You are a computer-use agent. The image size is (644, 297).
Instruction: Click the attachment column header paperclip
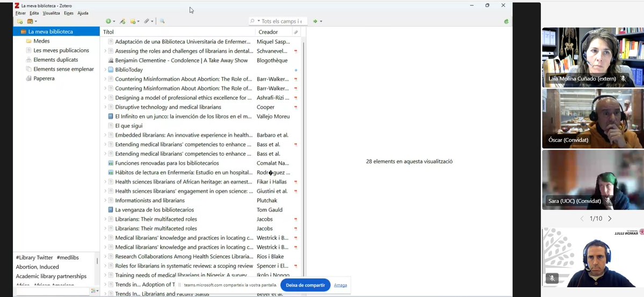(x=296, y=32)
